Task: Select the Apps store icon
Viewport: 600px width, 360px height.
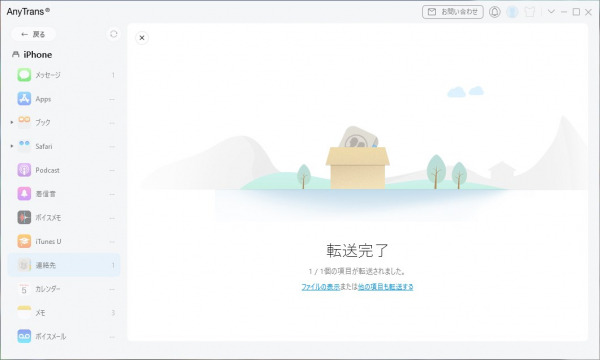Action: point(24,99)
